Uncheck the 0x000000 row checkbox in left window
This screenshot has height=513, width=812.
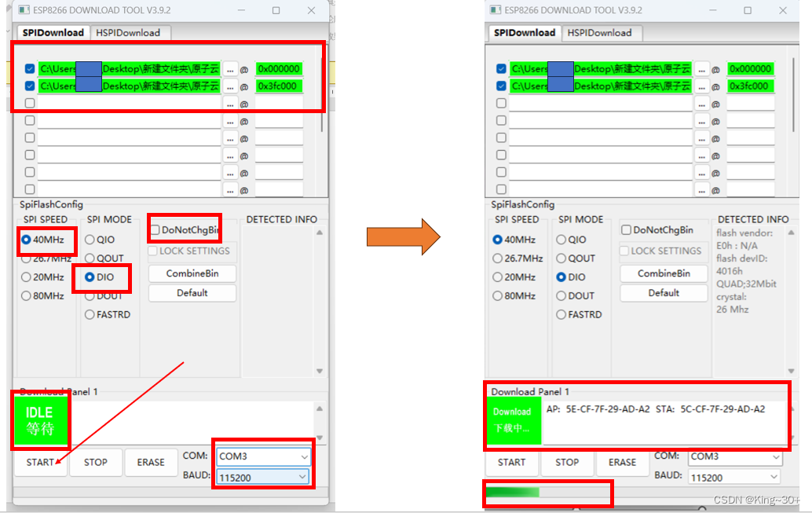[x=30, y=69]
